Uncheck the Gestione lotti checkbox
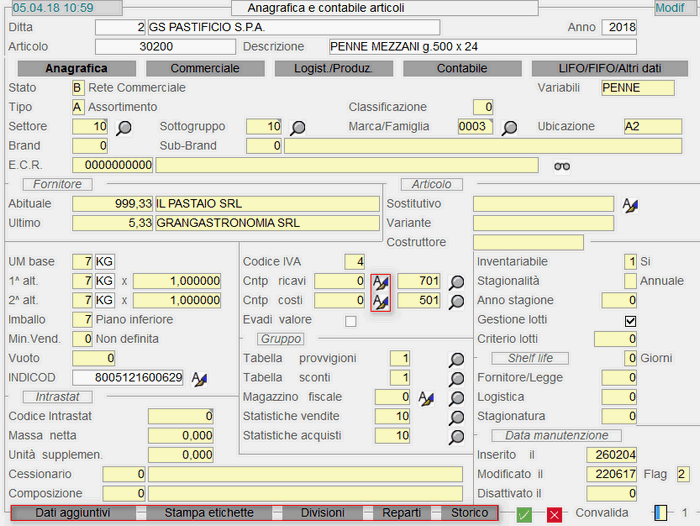The width and height of the screenshot is (700, 526). coord(630,321)
